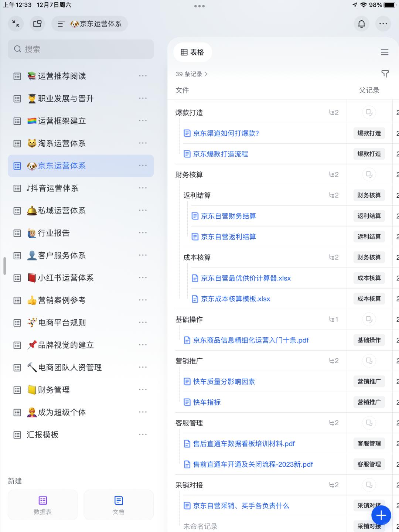Add parent record for 营销推广 row

369,361
